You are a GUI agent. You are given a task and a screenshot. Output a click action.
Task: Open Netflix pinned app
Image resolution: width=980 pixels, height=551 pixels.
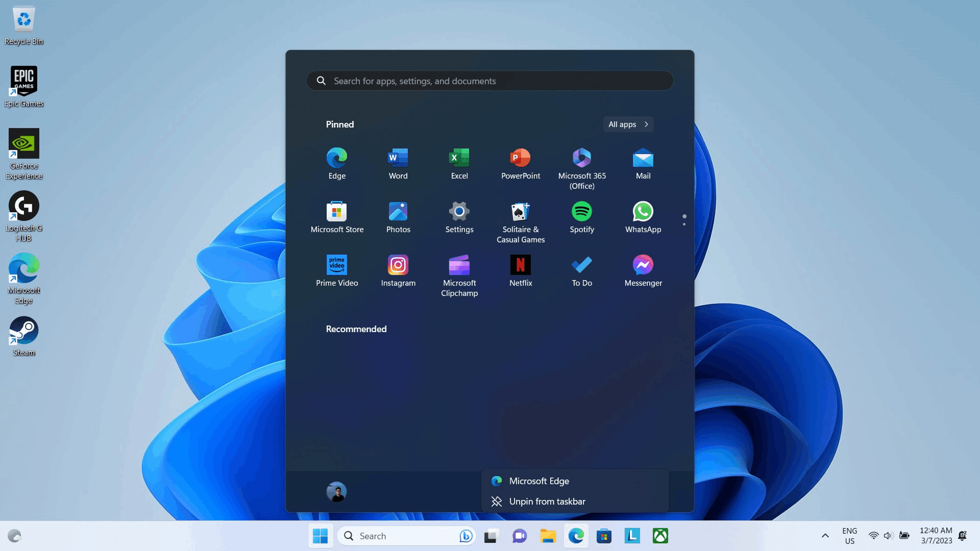520,270
